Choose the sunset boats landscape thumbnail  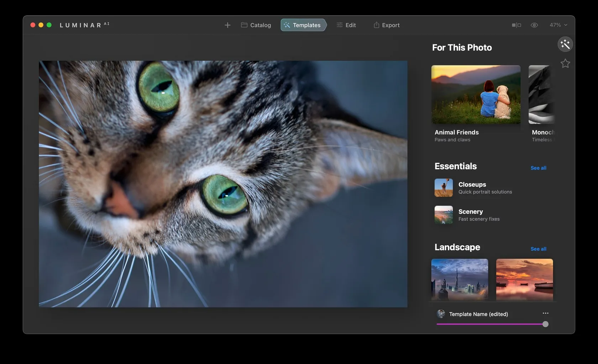tap(524, 279)
